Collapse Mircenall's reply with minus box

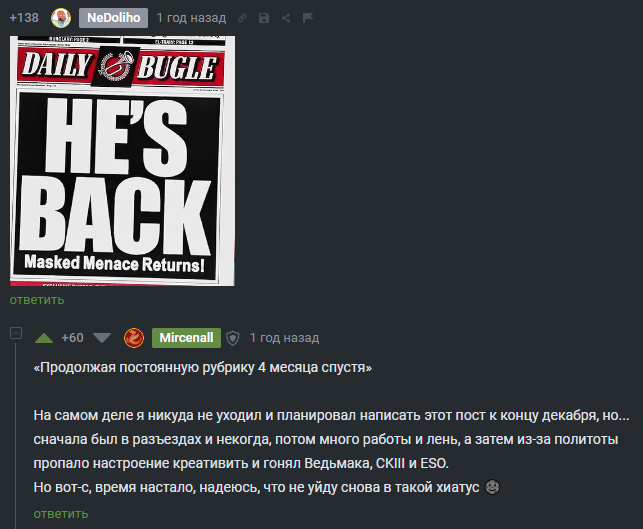pyautogui.click(x=16, y=333)
